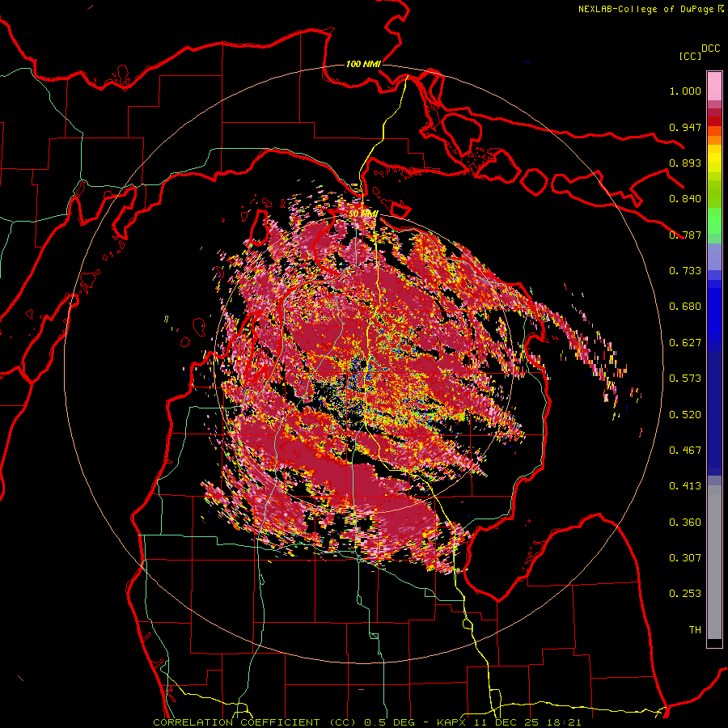Select the 0.840 scale value
The image size is (728, 728).
pos(685,199)
